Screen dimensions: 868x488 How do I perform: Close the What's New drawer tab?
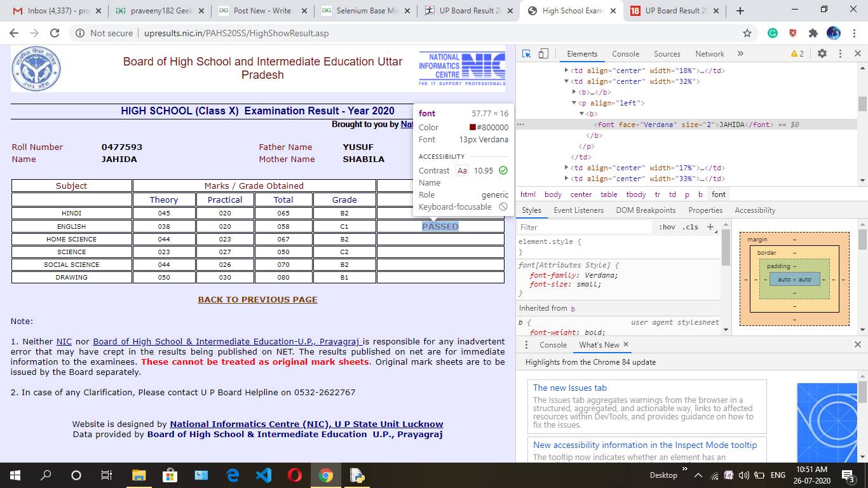[x=626, y=344]
